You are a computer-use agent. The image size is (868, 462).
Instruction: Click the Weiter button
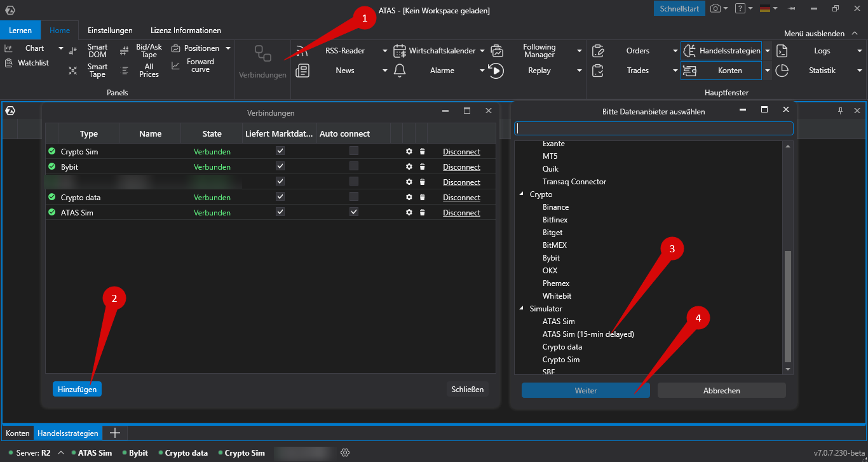586,390
